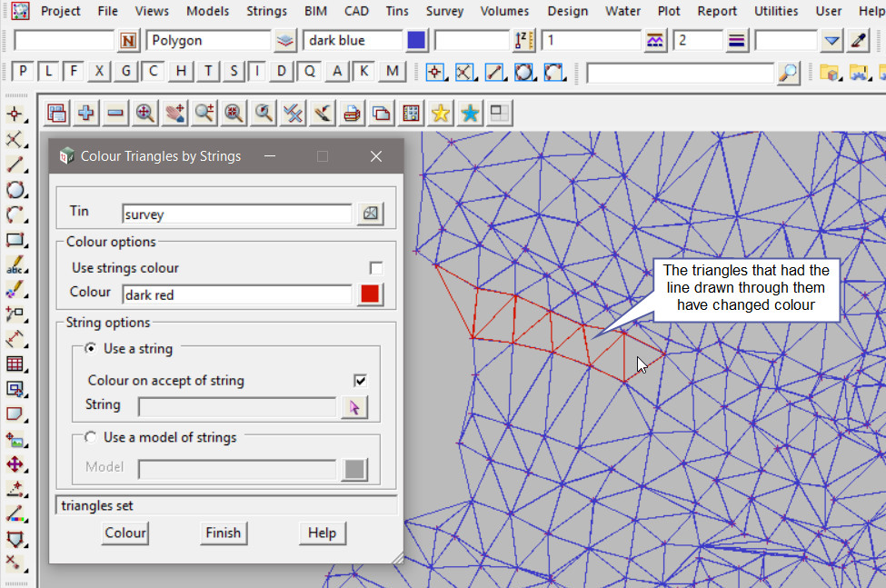The image size is (886, 588).
Task: Click into the search text field
Action: click(x=681, y=73)
